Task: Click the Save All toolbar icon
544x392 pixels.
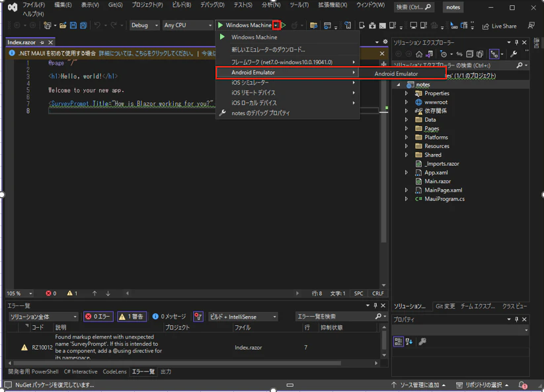Action: pos(83,25)
